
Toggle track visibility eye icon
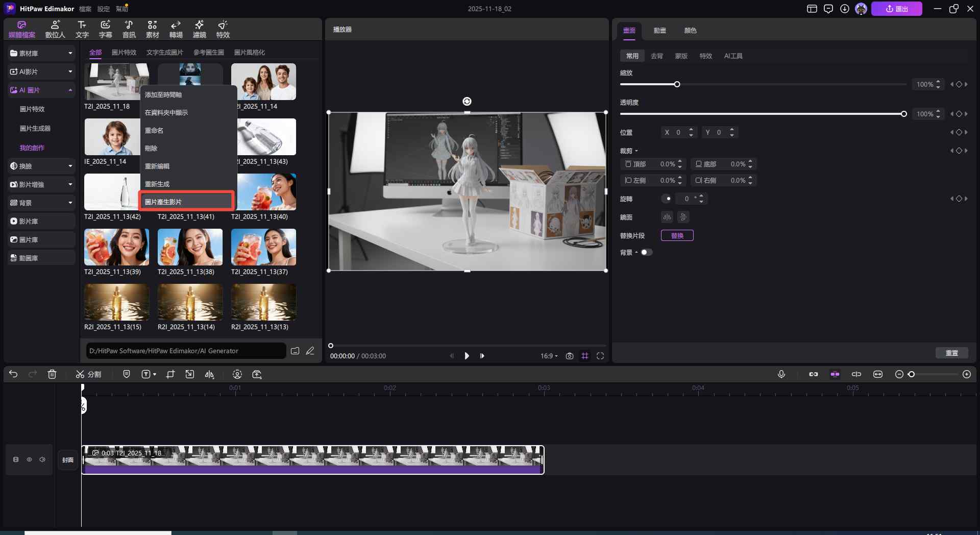[x=29, y=459]
